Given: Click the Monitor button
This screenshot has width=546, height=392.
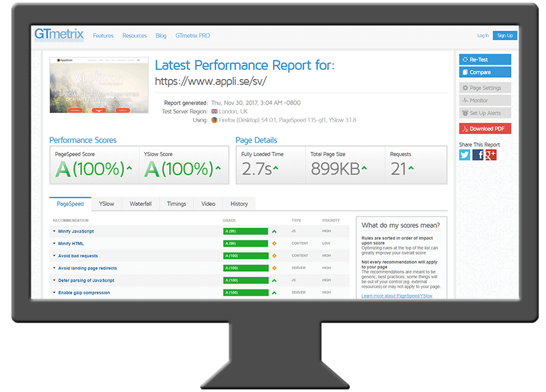Looking at the screenshot, I should point(485,101).
